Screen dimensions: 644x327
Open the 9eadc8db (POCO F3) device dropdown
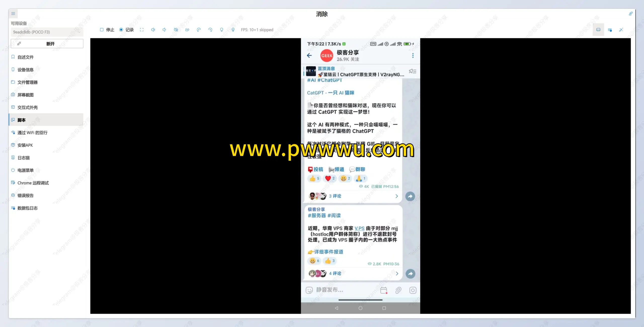47,32
